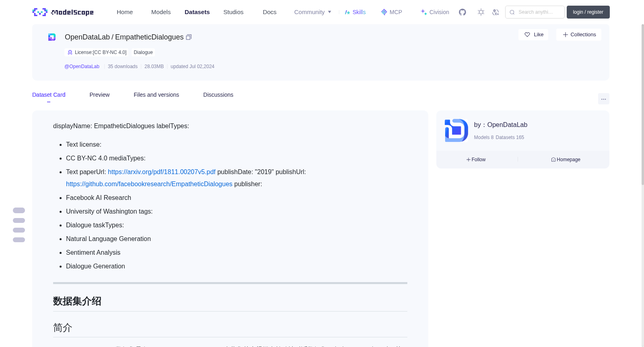Click the 28.03MB size text
This screenshot has width=644, height=347.
154,66
